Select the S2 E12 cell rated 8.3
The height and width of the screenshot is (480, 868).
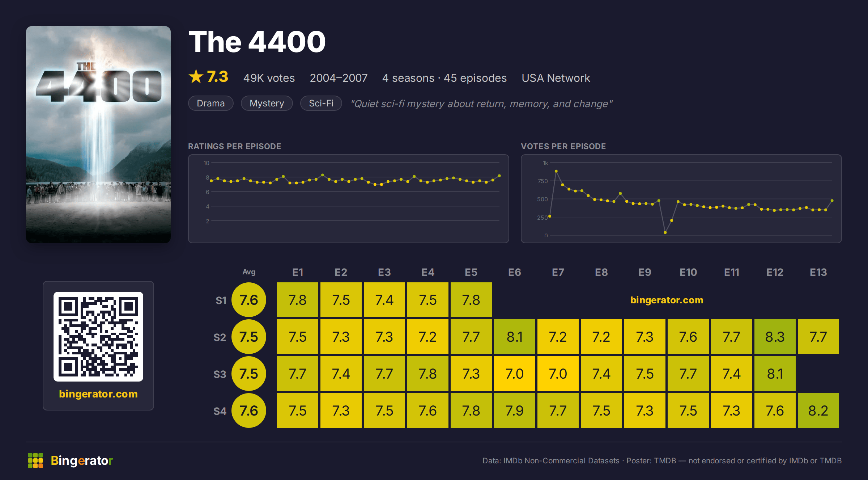tap(775, 337)
